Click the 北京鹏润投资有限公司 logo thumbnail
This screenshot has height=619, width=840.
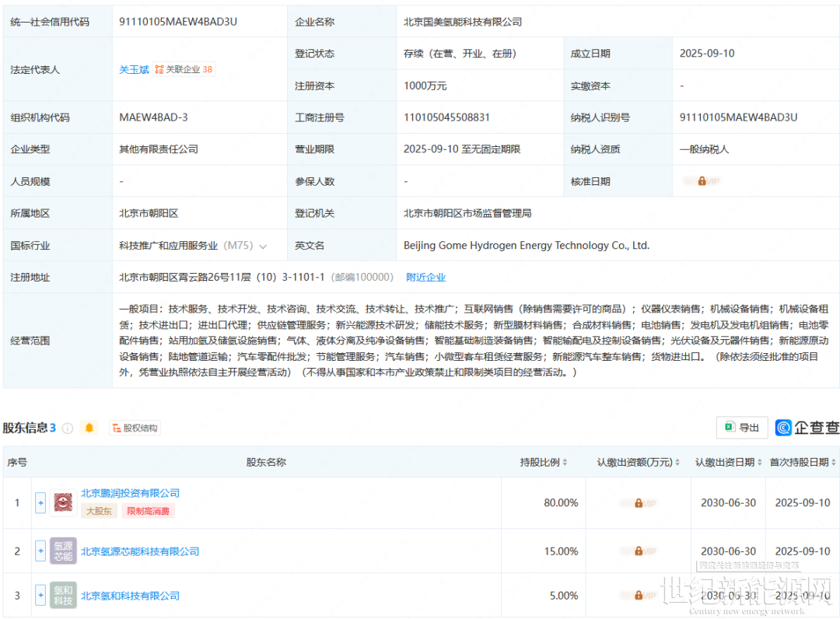[x=63, y=502]
